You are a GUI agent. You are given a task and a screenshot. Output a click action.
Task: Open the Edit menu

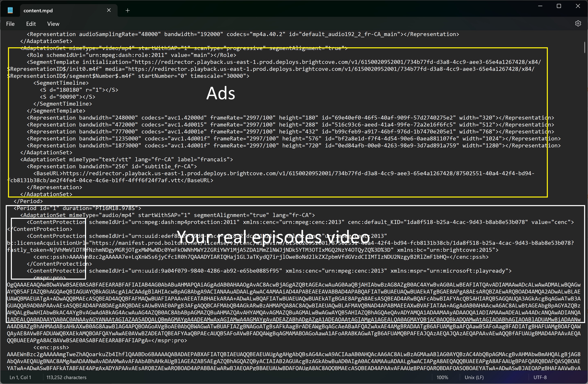point(31,24)
